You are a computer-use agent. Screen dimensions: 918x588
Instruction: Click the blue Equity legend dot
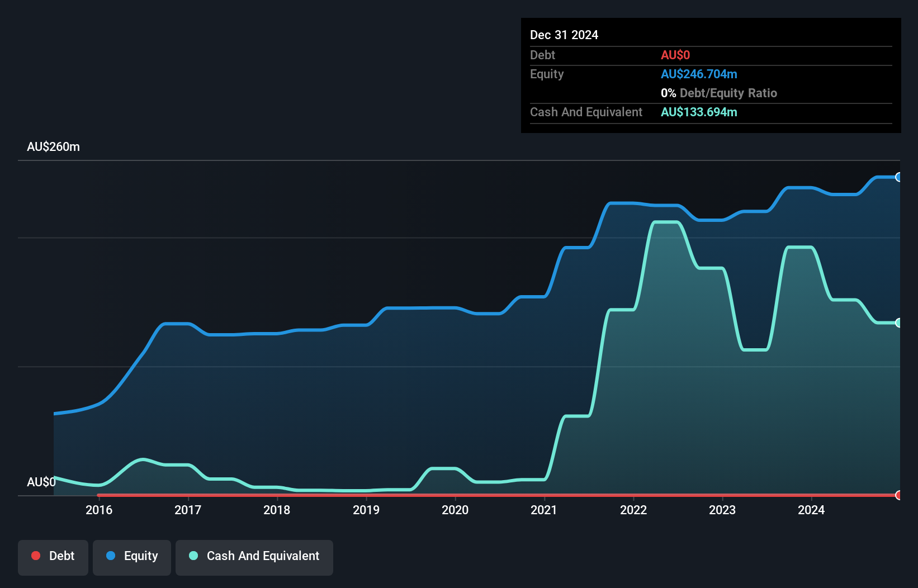click(x=111, y=556)
